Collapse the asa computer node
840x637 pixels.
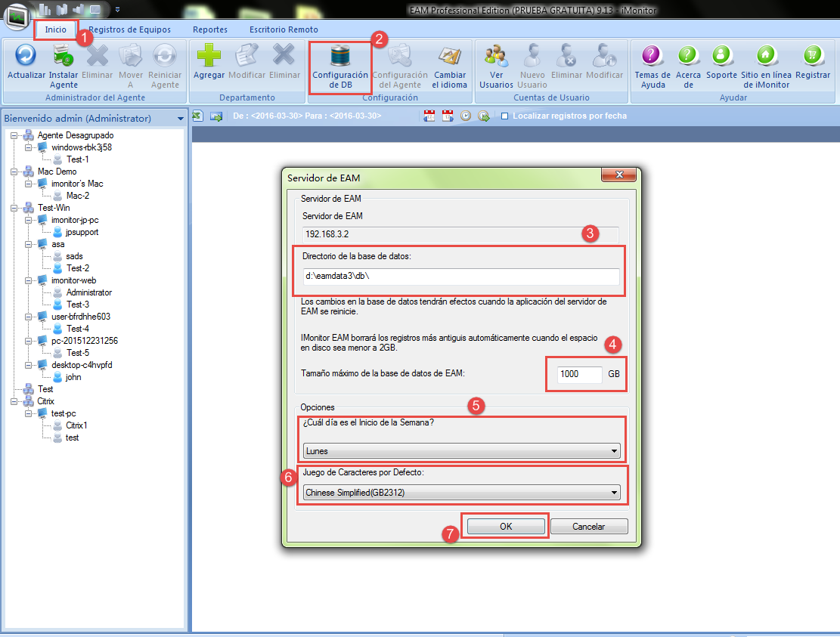coord(29,244)
